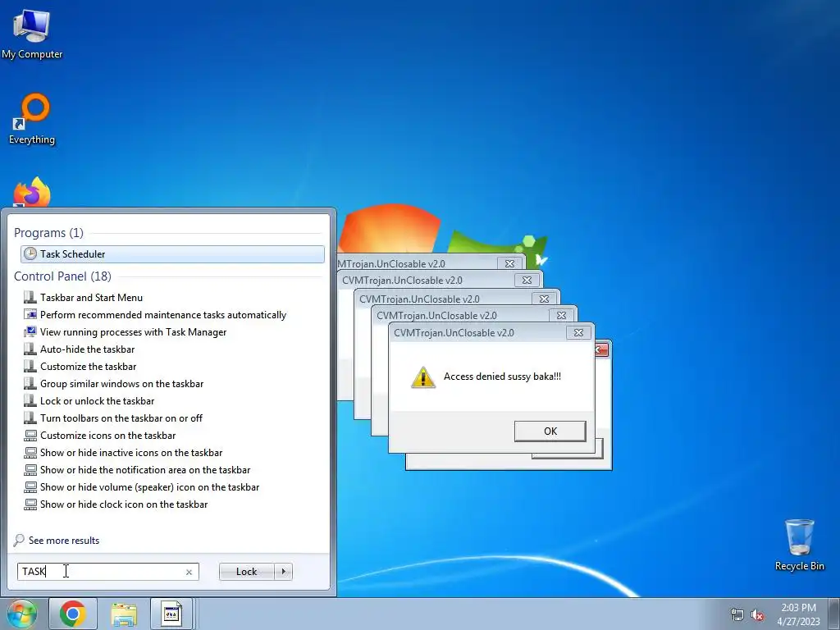Close the fourth stacked CVMTrojan dialog
Image resolution: width=840 pixels, height=630 pixels.
[x=527, y=281]
